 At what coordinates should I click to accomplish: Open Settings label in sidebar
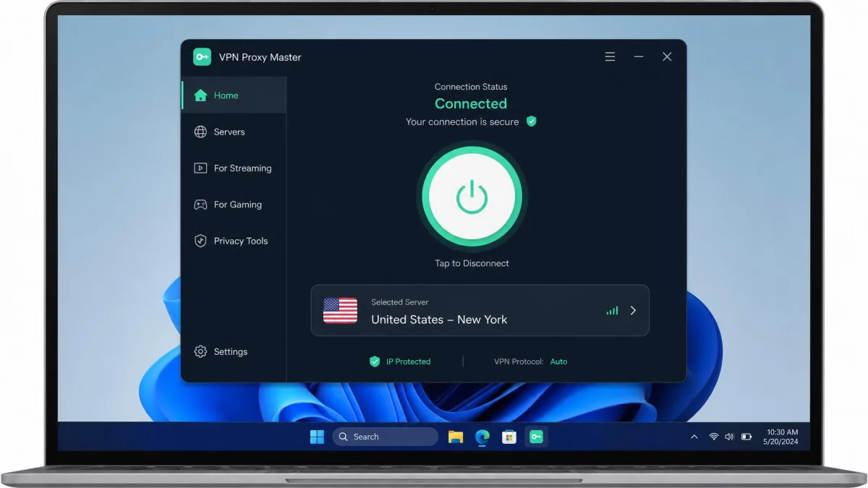pyautogui.click(x=231, y=352)
